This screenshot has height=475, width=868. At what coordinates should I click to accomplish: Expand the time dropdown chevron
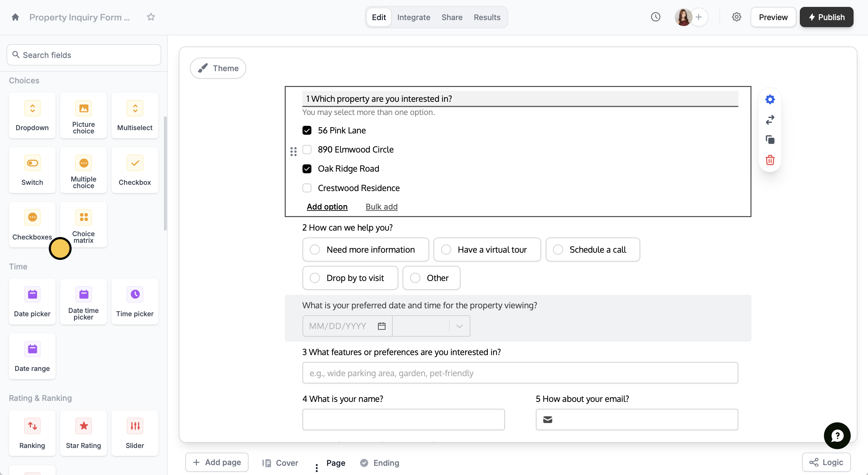[459, 326]
